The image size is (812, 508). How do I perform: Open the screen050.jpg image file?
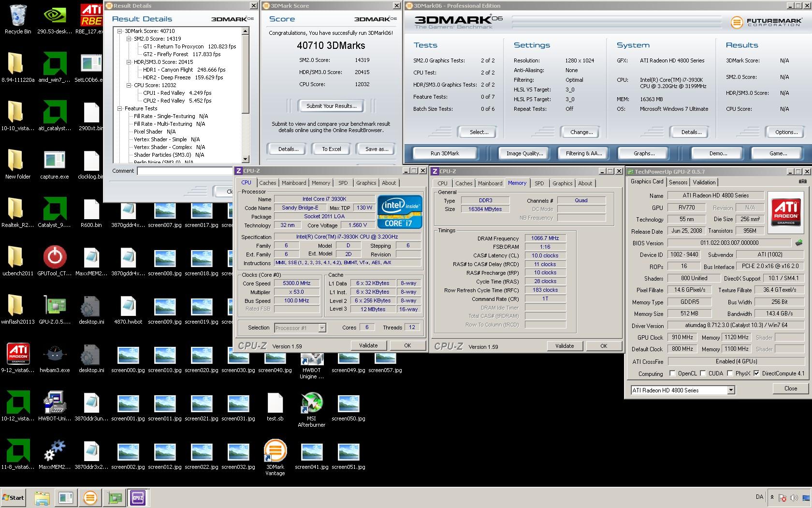click(348, 406)
